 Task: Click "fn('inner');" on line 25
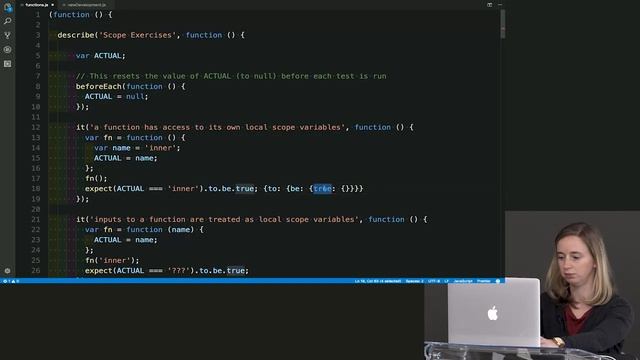click(x=112, y=260)
